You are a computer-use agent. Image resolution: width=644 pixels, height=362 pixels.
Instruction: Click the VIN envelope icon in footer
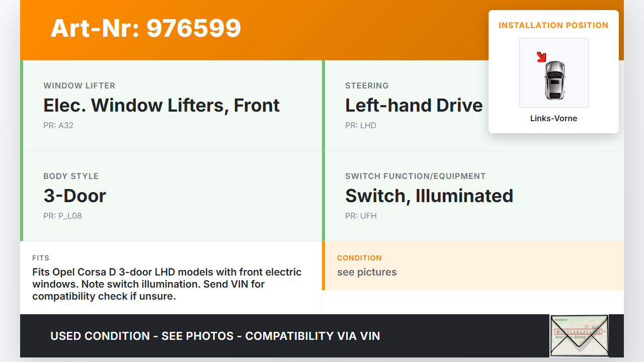[579, 335]
